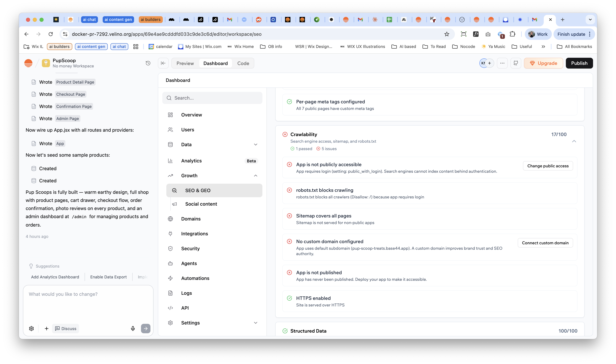The height and width of the screenshot is (364, 616).
Task: Open the GitHub integration icon
Action: [516, 63]
